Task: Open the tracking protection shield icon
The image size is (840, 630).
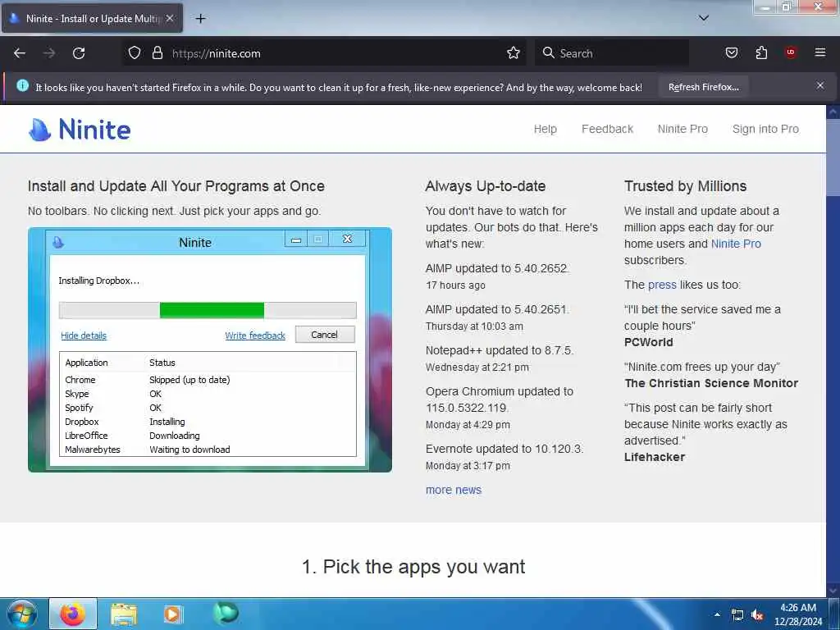Action: click(135, 53)
